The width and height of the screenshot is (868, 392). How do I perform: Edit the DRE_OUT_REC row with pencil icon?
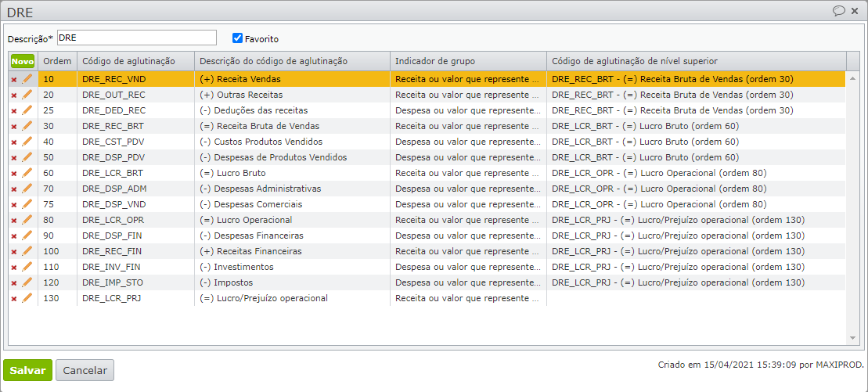click(x=27, y=95)
